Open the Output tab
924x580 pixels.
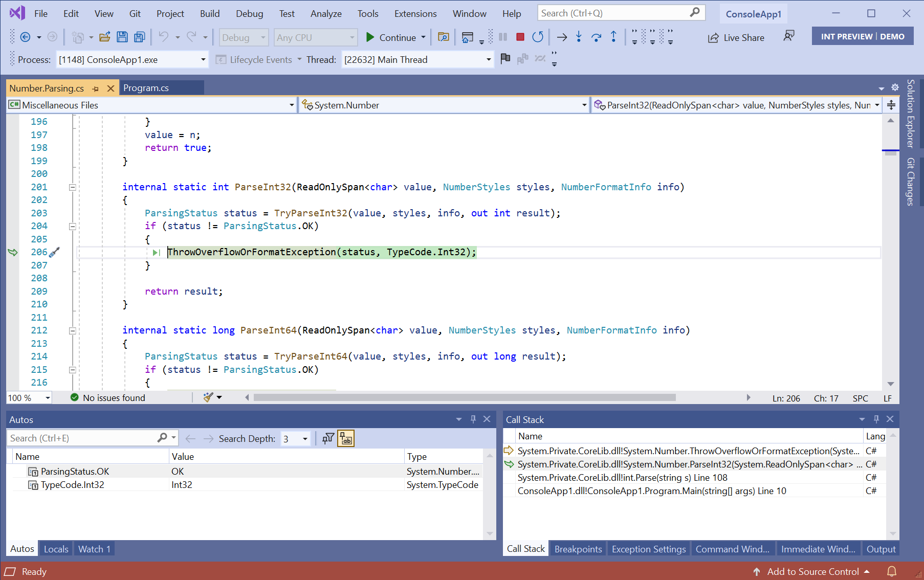pyautogui.click(x=881, y=549)
